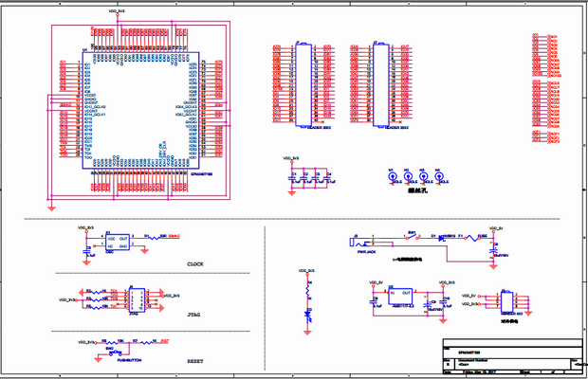Select the J2 HEADER 20X2 connector symbol
The height and width of the screenshot is (379, 588).
(x=381, y=85)
